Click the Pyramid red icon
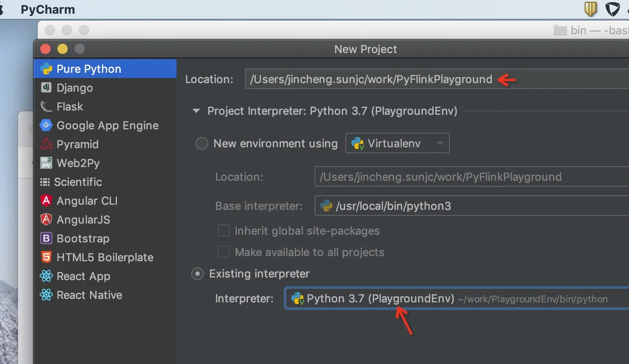Viewport: 629px width, 364px height. point(46,144)
